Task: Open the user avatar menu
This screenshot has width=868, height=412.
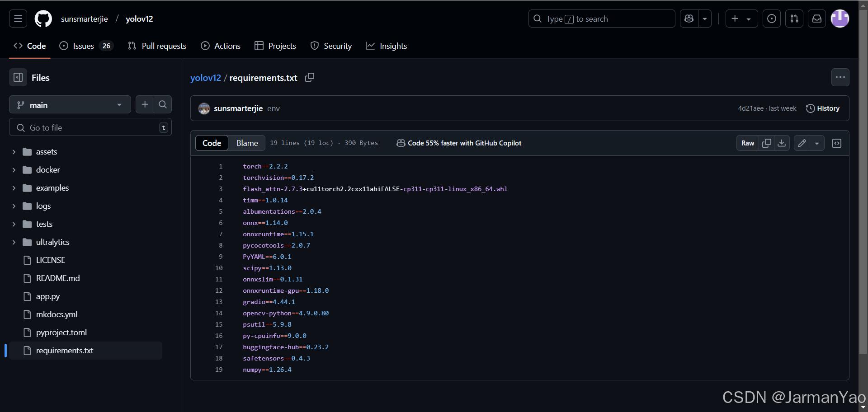Action: tap(840, 19)
